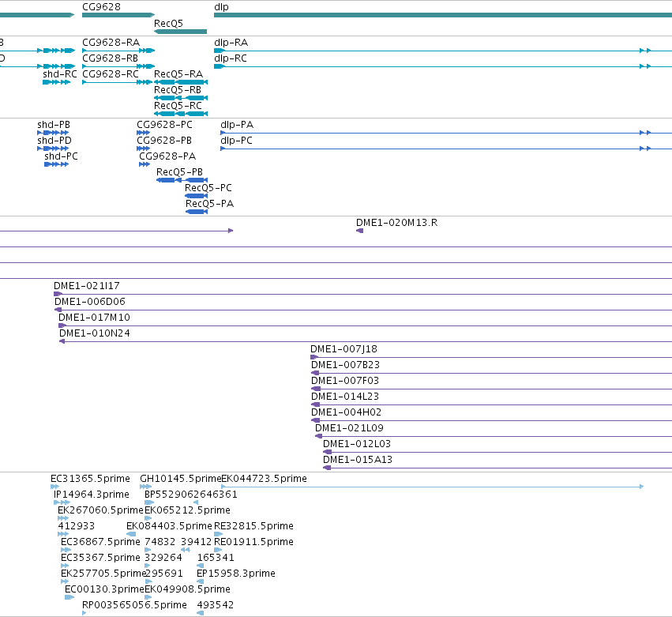Screen dimensions: 672x617
Task: Select the 74832 EST label
Action: (x=160, y=543)
